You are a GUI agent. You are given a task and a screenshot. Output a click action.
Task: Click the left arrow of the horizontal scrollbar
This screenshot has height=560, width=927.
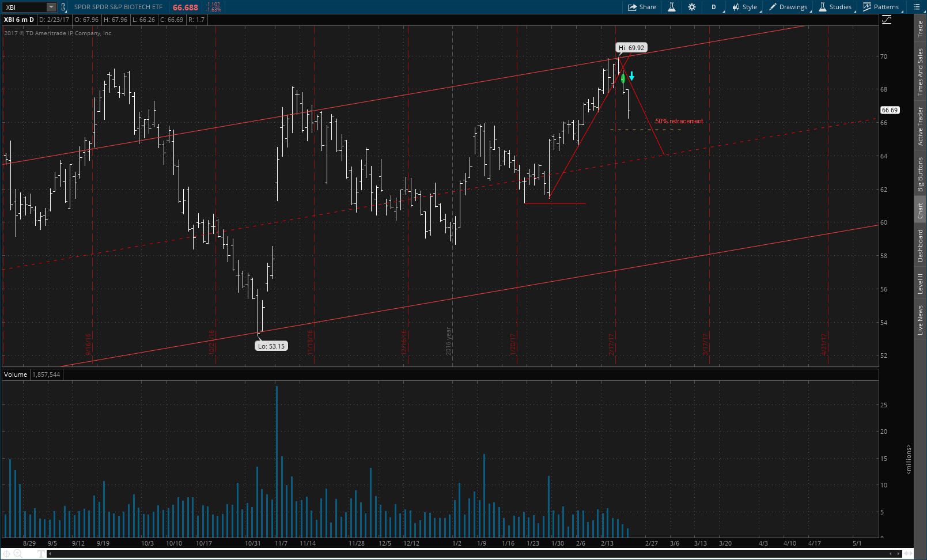[x=50, y=554]
